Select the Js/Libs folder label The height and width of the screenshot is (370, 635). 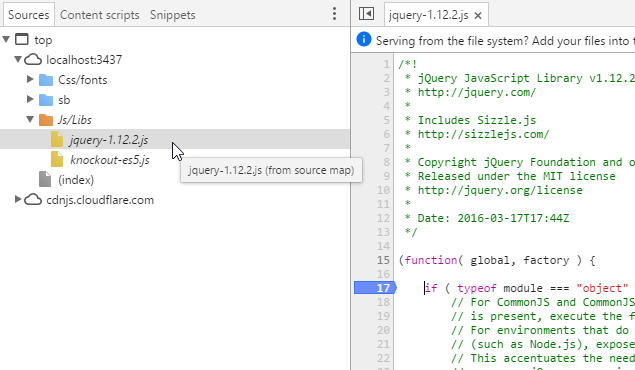(75, 120)
